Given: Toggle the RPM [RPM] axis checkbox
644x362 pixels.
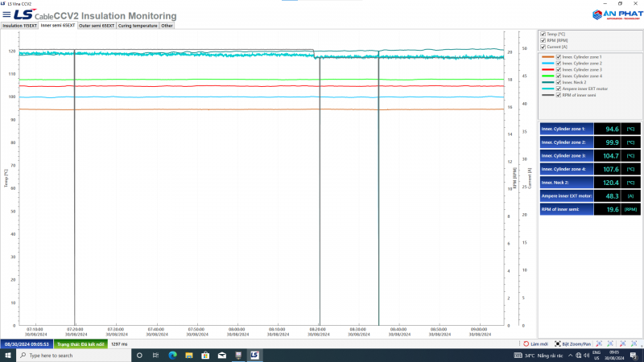Looking at the screenshot, I should pos(543,40).
